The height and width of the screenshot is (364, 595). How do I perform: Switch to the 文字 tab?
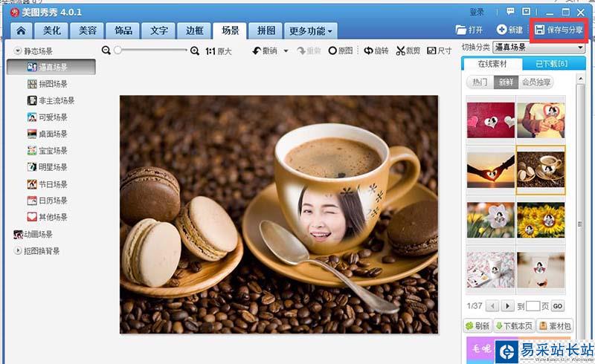(158, 30)
